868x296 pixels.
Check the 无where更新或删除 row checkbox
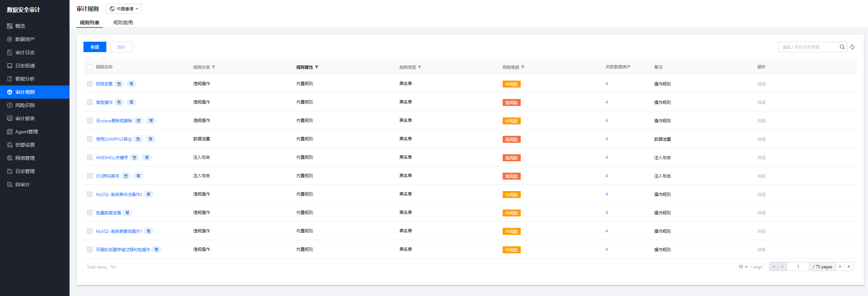(90, 121)
